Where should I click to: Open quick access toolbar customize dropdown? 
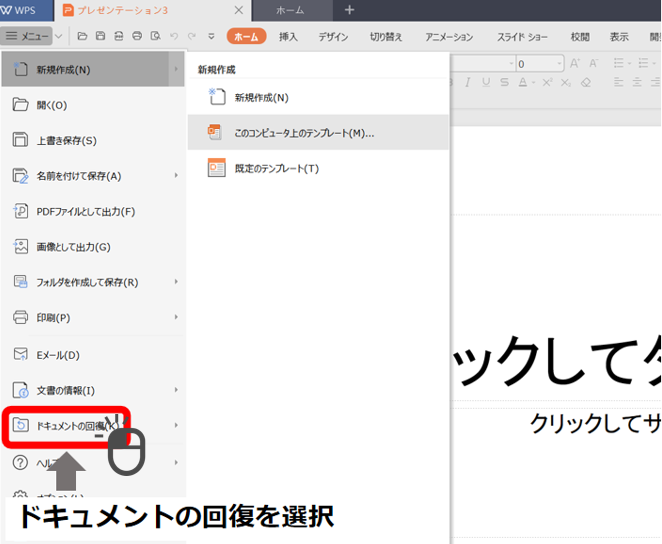click(x=212, y=37)
